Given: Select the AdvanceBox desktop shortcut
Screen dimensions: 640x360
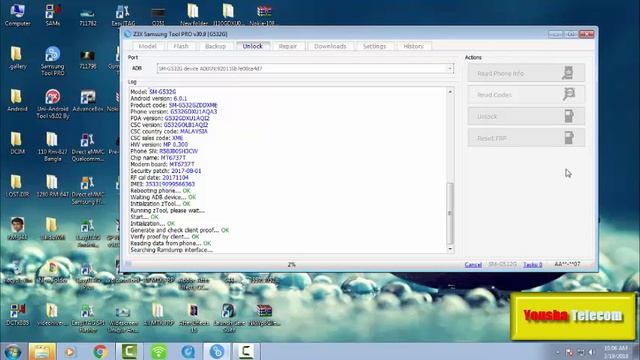Looking at the screenshot, I should tap(88, 100).
